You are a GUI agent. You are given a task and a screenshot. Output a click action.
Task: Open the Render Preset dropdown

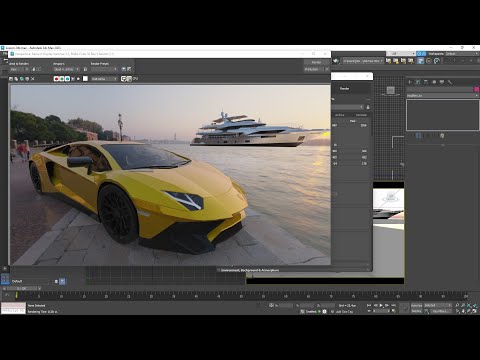pyautogui.click(x=104, y=69)
